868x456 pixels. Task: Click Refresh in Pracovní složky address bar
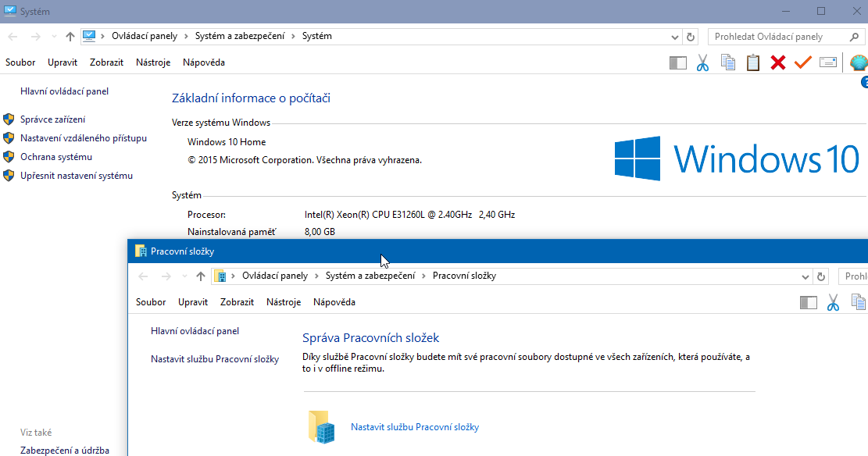821,276
